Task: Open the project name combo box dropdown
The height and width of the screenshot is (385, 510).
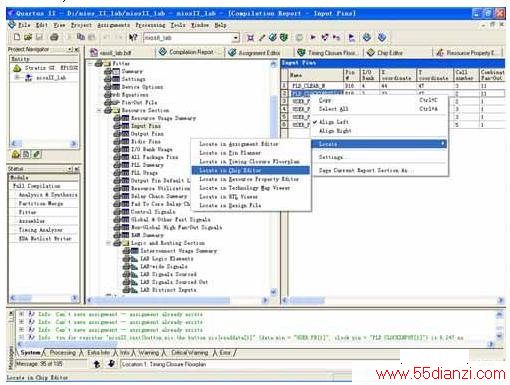Action: pos(236,38)
